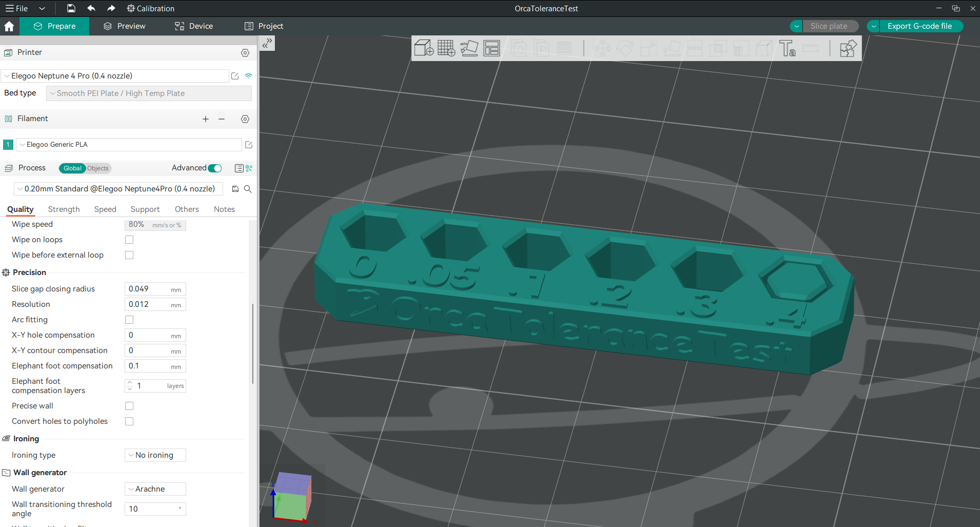
Task: Open the Wall generator Arachne dropdown
Action: pyautogui.click(x=155, y=489)
